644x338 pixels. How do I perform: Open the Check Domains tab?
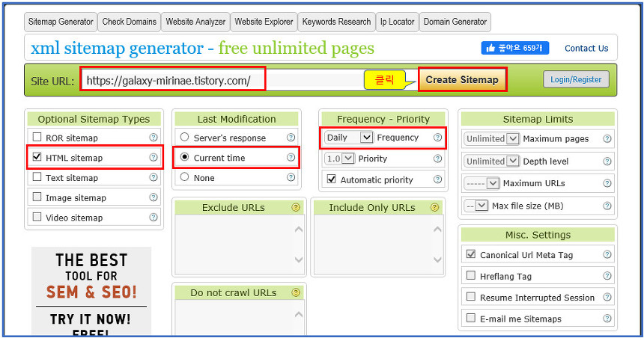130,22
